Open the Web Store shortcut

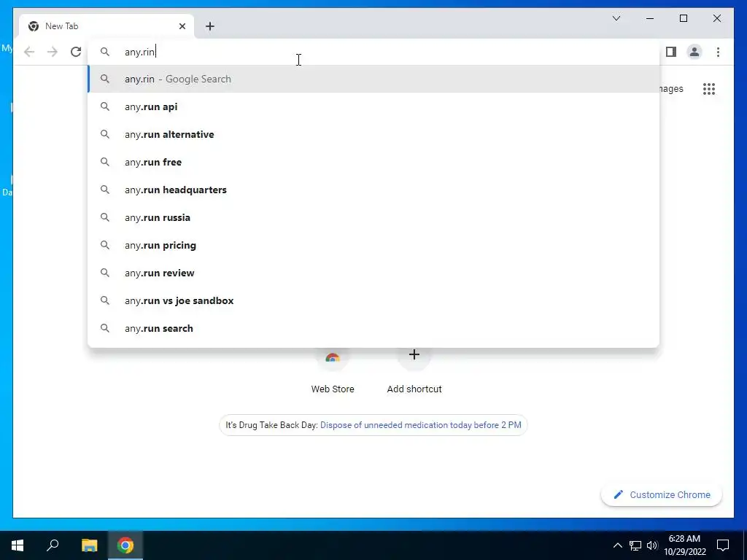point(333,372)
